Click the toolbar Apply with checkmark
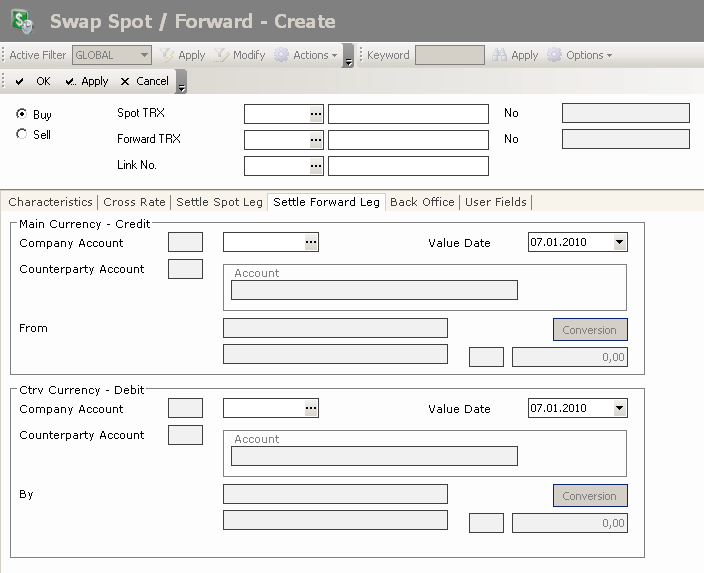704x573 pixels. click(x=87, y=81)
